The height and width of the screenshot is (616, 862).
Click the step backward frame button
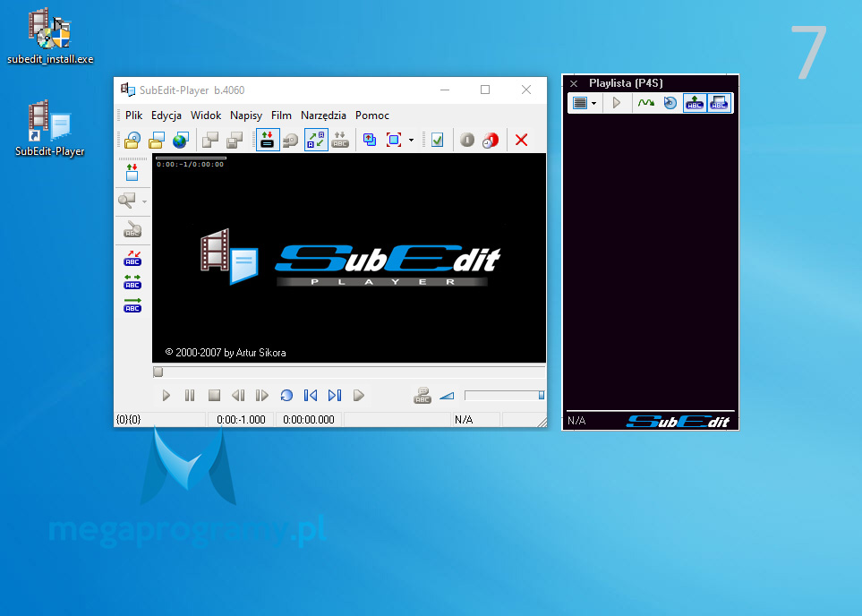tap(238, 396)
